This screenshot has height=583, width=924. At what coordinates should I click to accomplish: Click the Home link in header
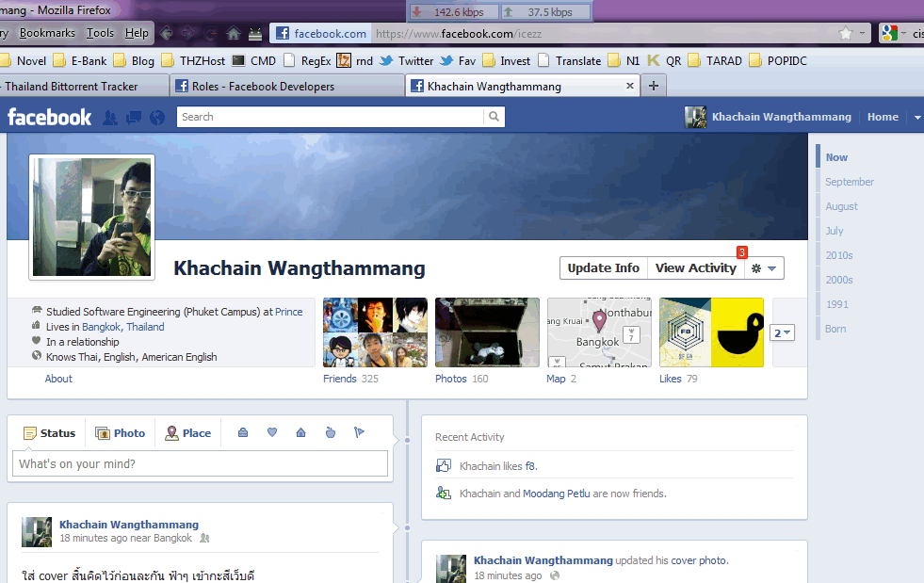click(883, 118)
